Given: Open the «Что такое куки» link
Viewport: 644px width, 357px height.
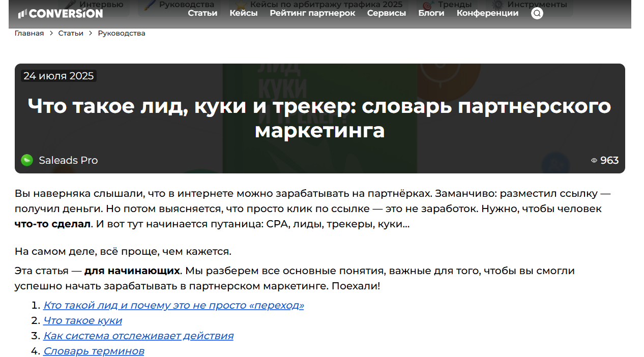Looking at the screenshot, I should pos(82,320).
